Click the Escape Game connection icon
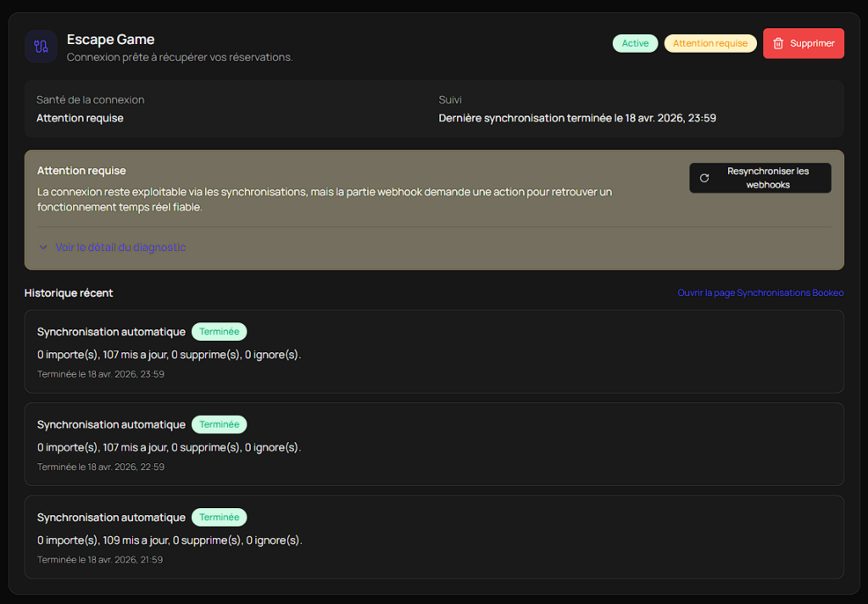This screenshot has width=868, height=604. (x=41, y=47)
